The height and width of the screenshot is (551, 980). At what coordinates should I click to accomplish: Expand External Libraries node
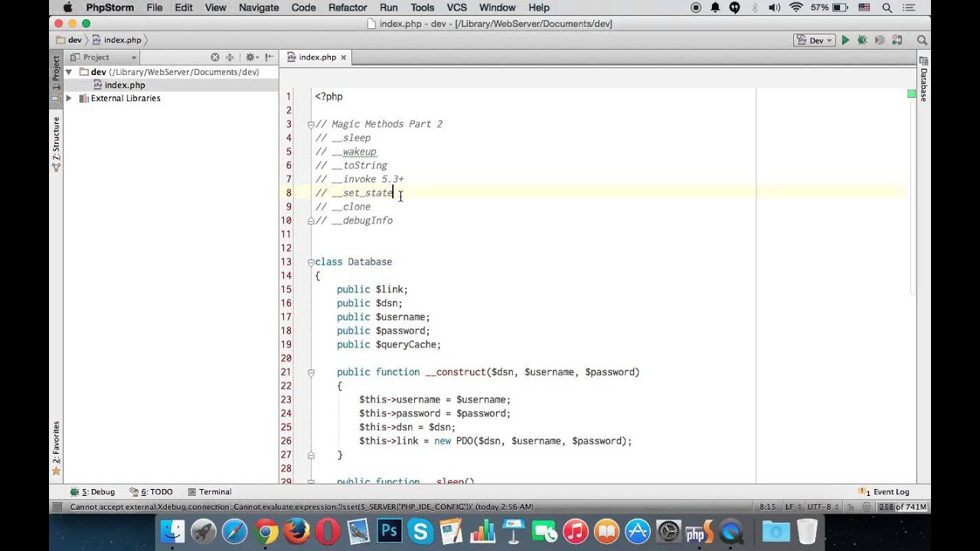[69, 98]
